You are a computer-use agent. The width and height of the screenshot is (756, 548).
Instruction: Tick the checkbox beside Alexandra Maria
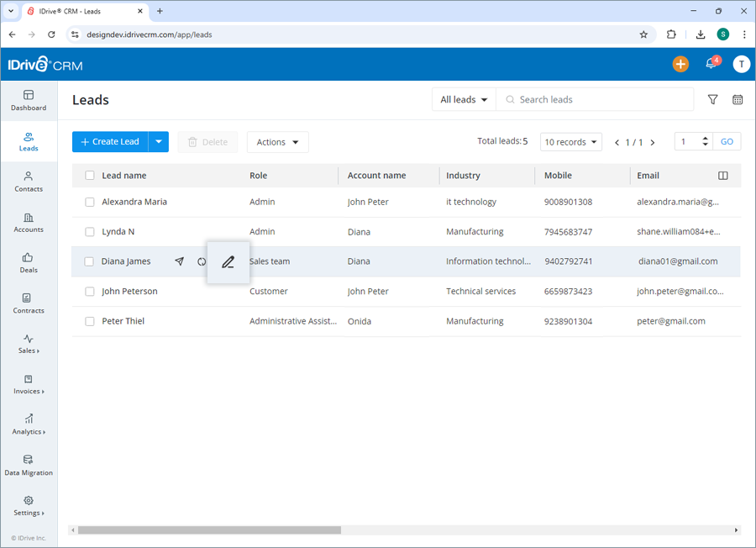tap(89, 202)
